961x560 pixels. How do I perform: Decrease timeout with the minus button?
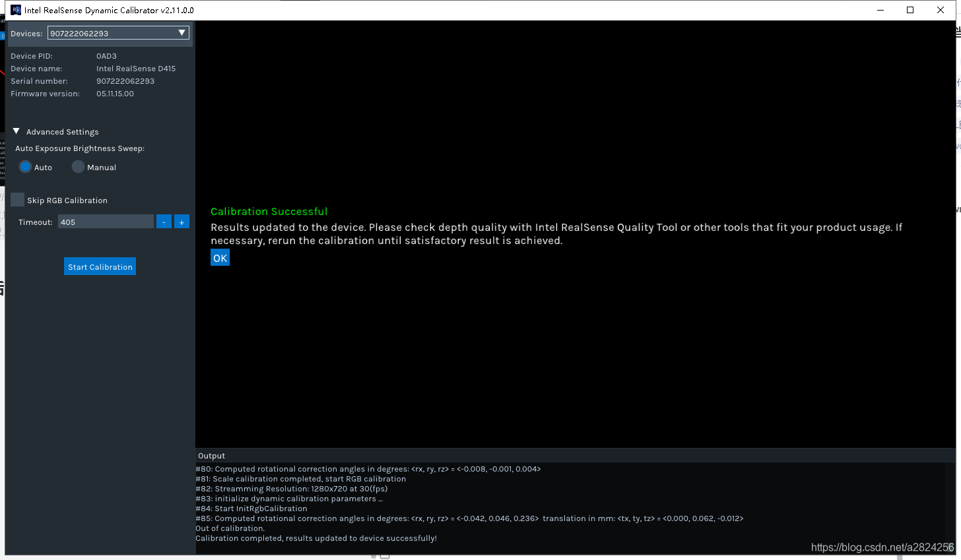[164, 222]
